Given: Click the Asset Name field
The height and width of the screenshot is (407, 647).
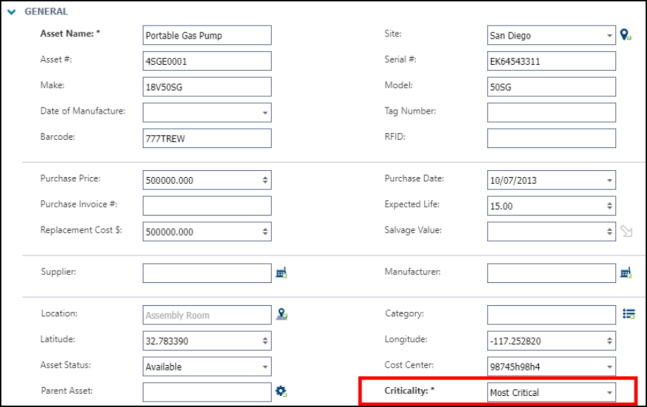Looking at the screenshot, I should coord(207,35).
